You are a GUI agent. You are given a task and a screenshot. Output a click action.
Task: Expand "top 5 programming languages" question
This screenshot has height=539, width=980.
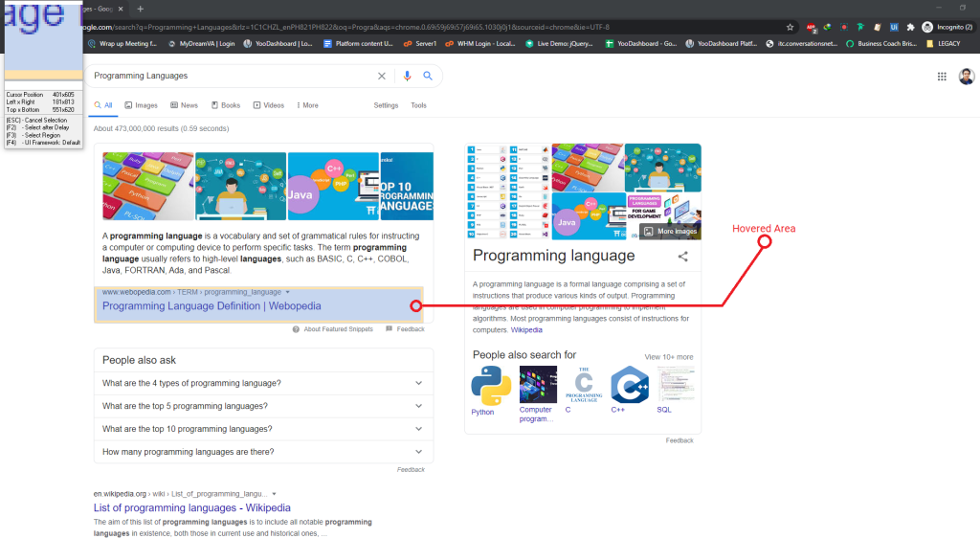tap(263, 406)
